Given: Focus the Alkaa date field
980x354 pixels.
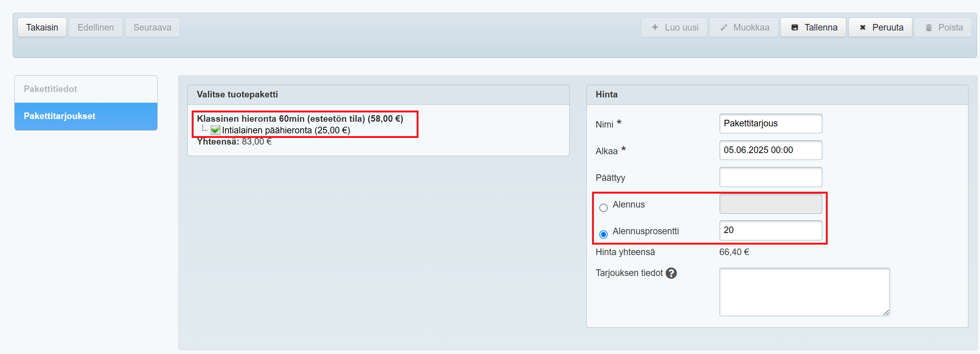Looking at the screenshot, I should 770,150.
